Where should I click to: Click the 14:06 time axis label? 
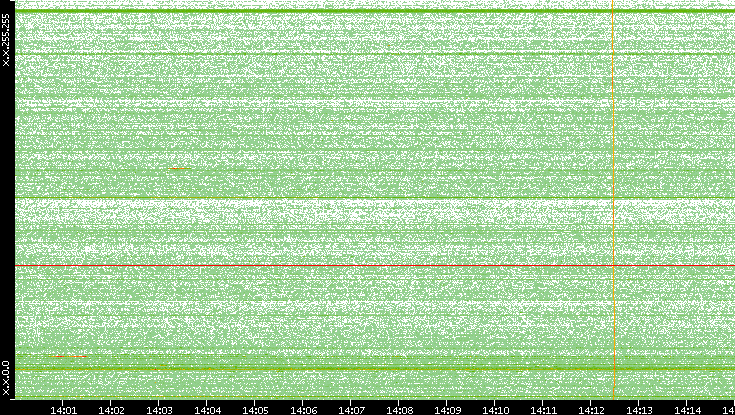(x=303, y=410)
